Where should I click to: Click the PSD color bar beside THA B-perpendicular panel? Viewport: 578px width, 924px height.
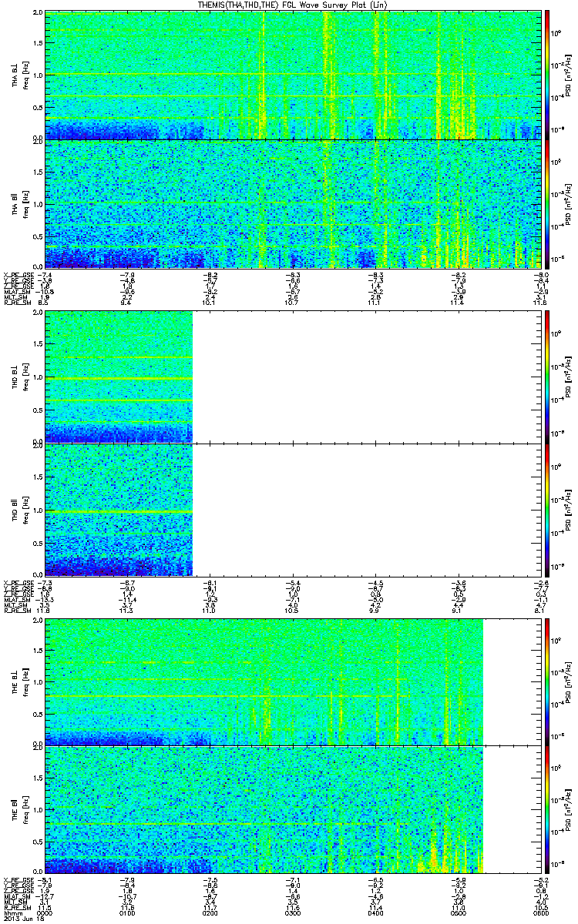tap(548, 75)
